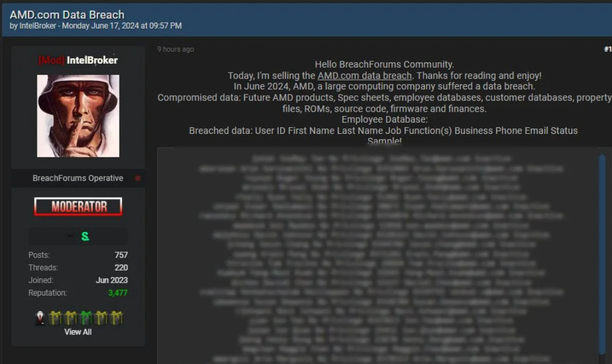Click the Reputation value 3,477

pos(118,293)
